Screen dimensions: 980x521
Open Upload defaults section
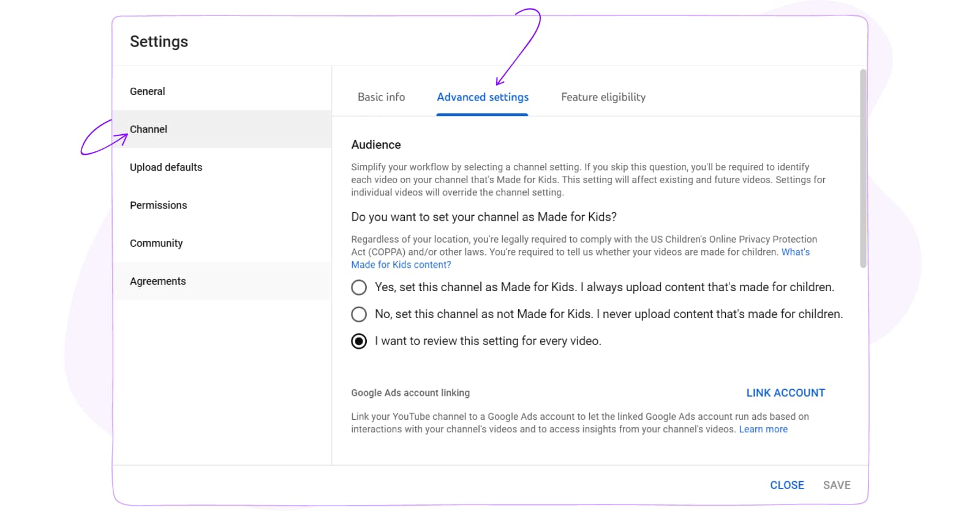(222, 167)
